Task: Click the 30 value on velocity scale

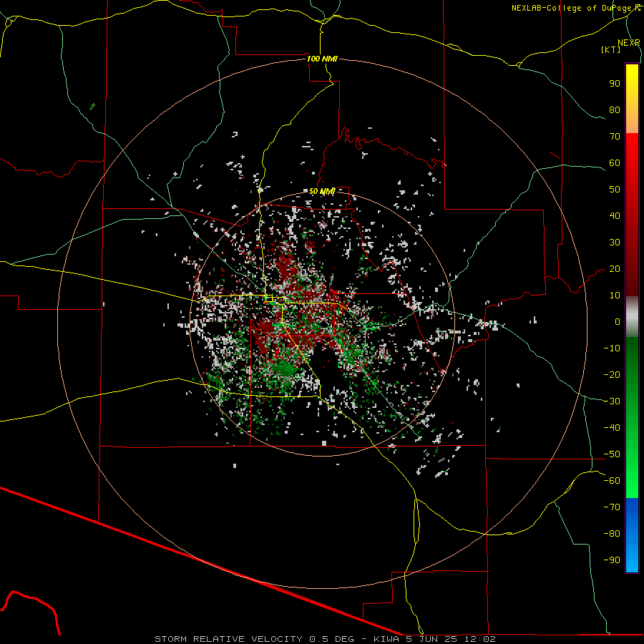Action: 615,243
